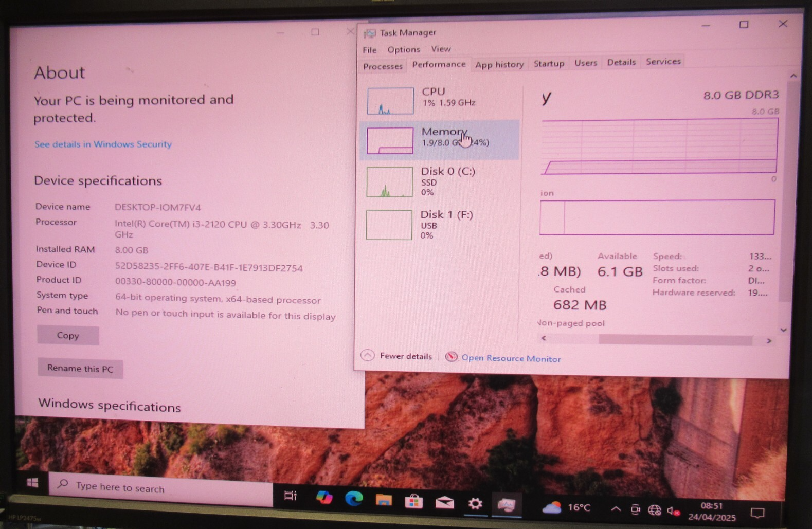Click the horizontal scrollbar left arrow

[544, 338]
